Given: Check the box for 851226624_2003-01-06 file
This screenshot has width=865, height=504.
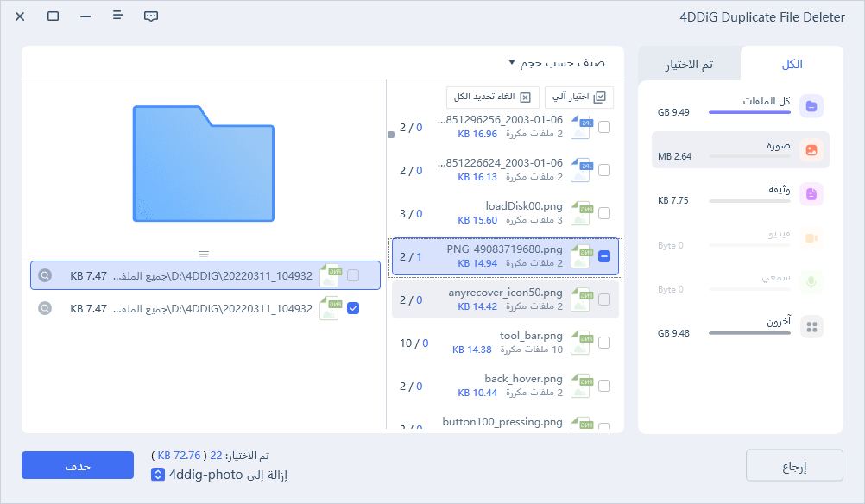Looking at the screenshot, I should 604,170.
